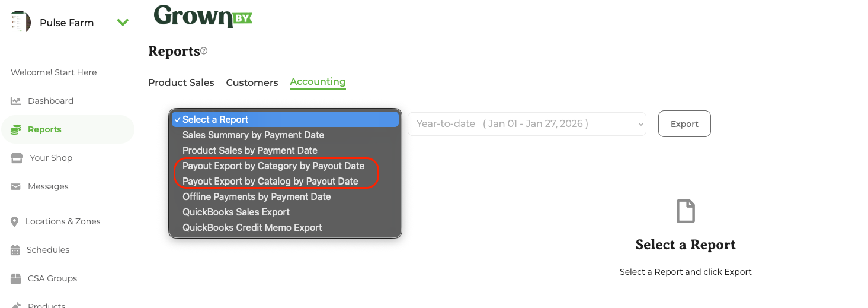Click the help icon beside Reports heading
Screen dimensions: 868x308
click(x=204, y=51)
